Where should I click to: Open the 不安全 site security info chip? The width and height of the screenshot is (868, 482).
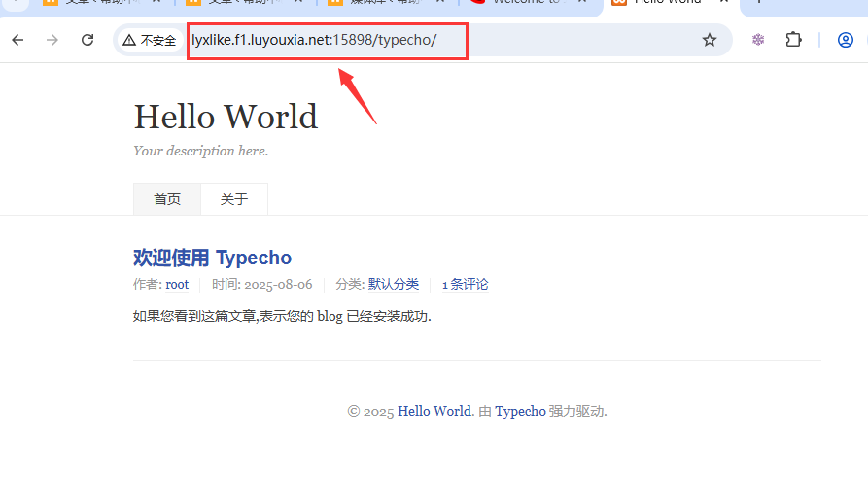tap(150, 40)
